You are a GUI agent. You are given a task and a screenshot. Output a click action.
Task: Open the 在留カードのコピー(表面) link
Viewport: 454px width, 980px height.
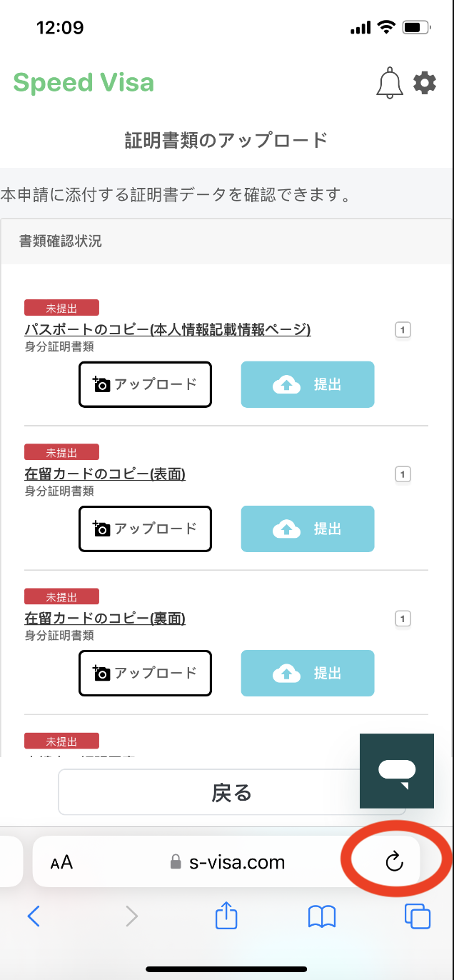click(105, 474)
